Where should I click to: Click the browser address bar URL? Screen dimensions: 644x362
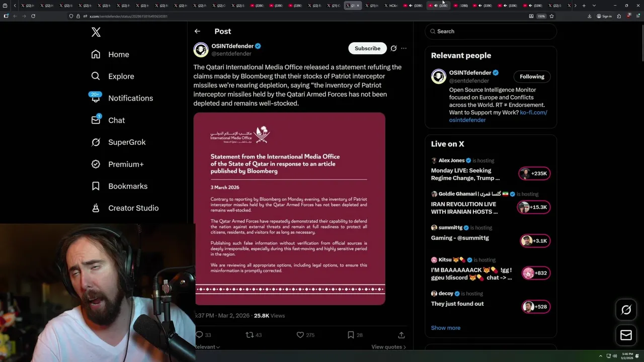tap(128, 16)
